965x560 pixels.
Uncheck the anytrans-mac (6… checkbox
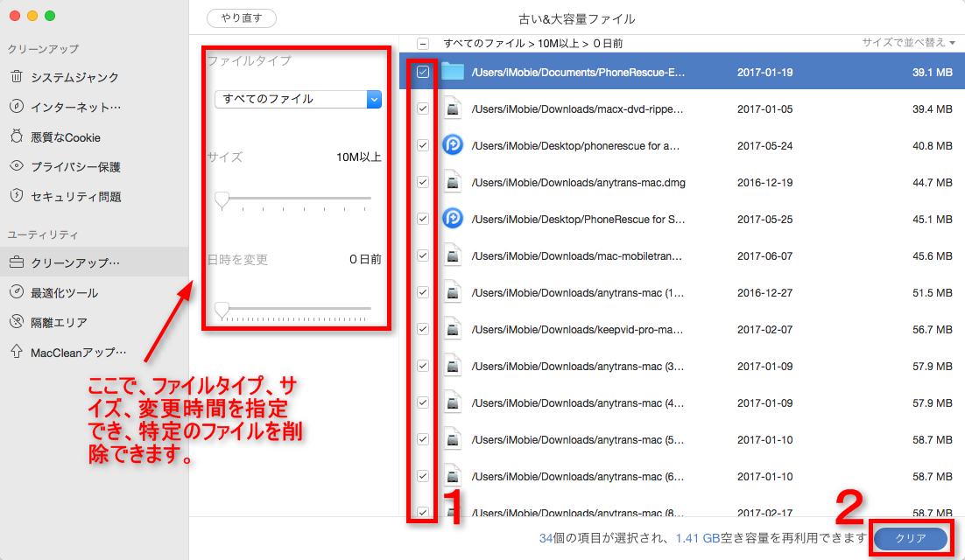[423, 476]
